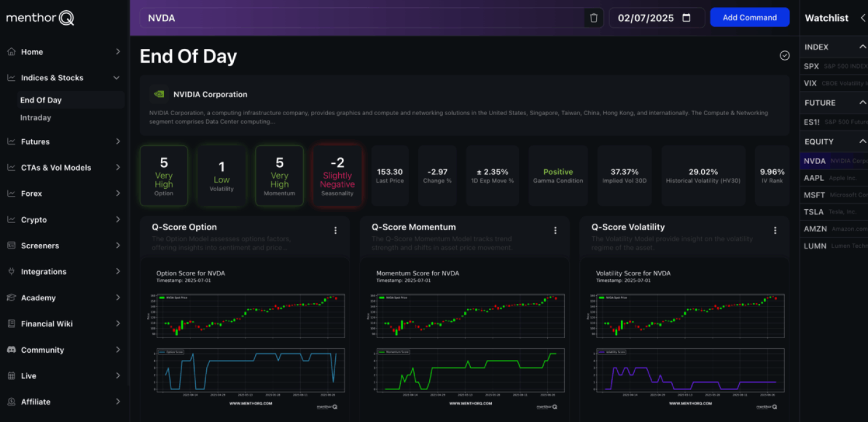Click the Crypto chart icon

(11, 220)
